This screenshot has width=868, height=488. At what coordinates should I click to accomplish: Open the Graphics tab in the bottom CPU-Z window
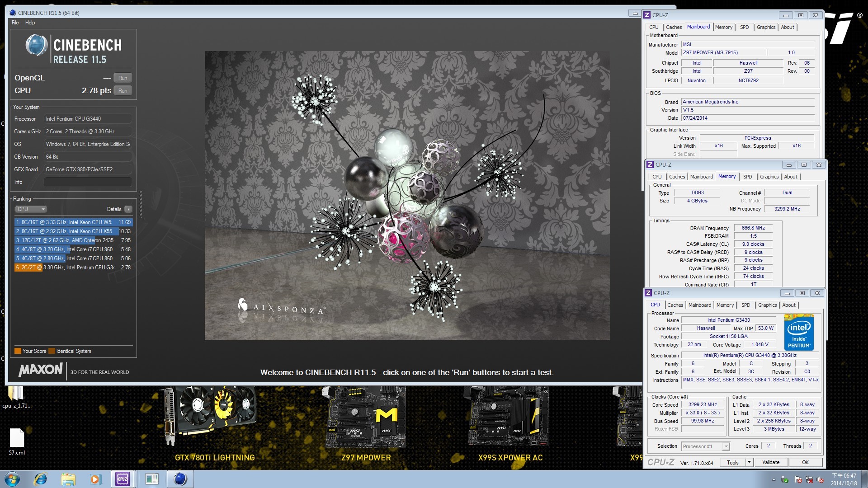tap(767, 305)
